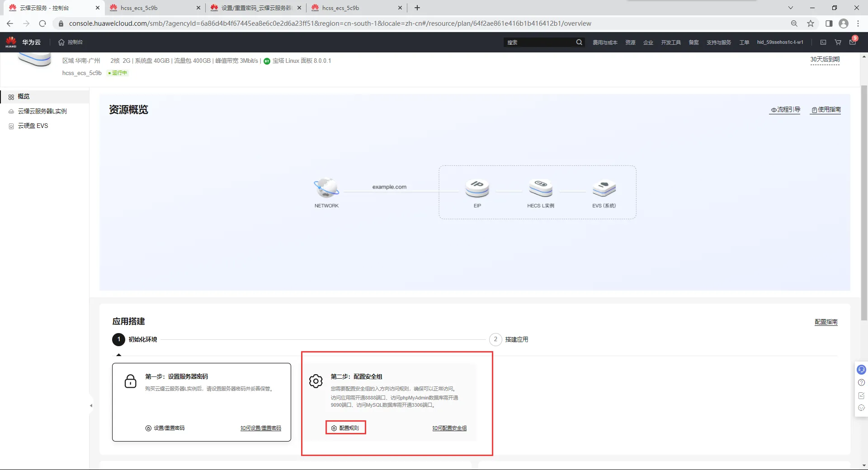Open the 如何设置/重置密码 help link

[x=261, y=428]
